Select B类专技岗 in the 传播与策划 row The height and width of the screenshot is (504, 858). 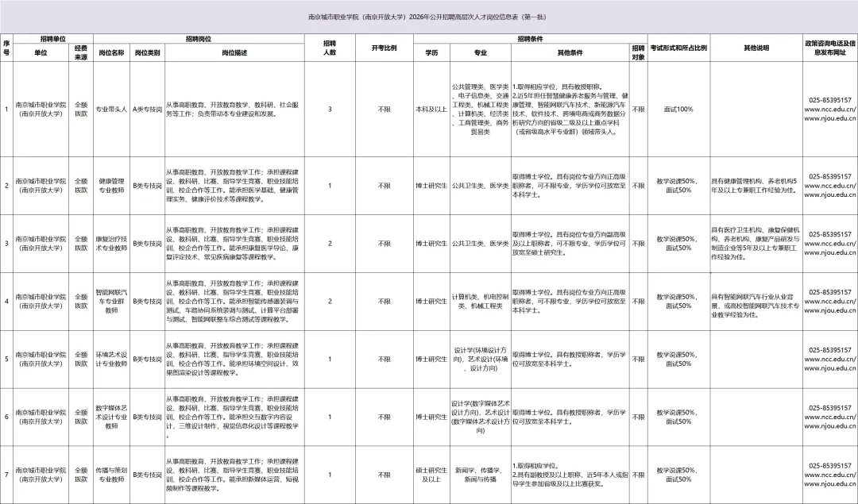(147, 475)
